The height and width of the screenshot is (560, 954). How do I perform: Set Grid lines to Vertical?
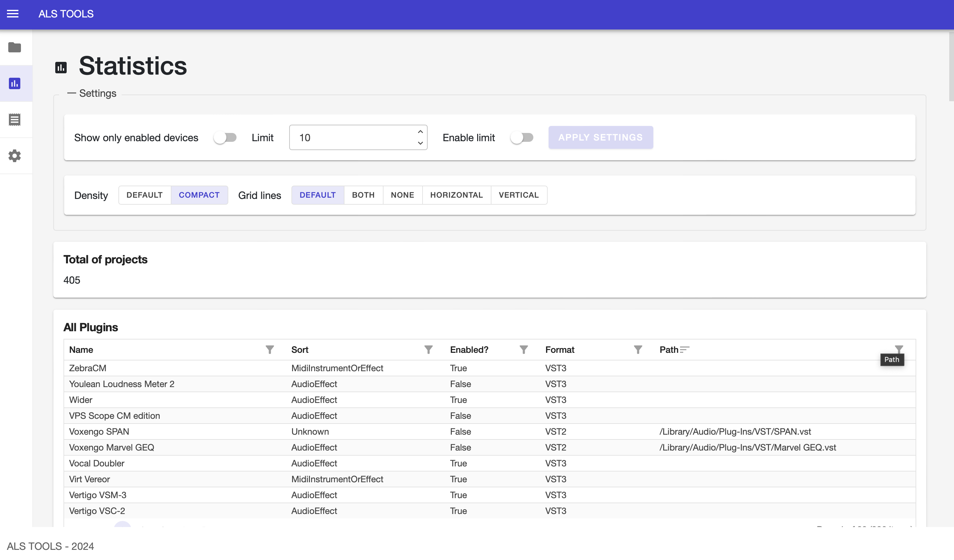(519, 195)
